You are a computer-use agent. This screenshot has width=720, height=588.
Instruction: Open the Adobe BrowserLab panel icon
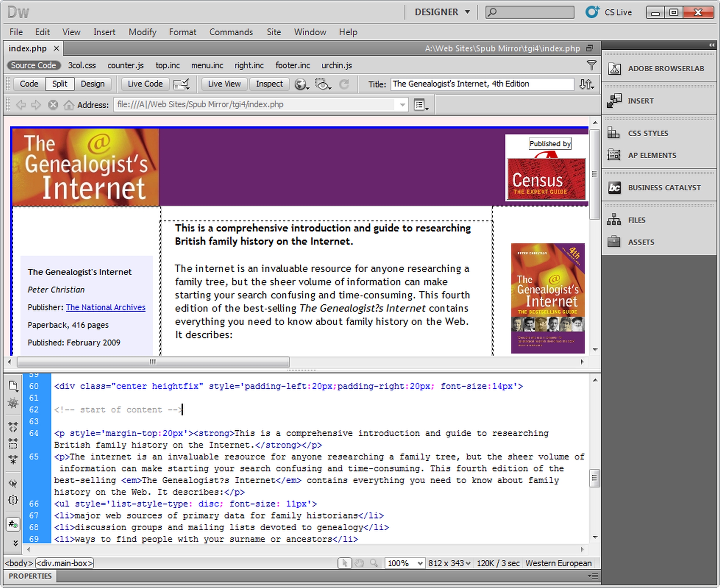click(614, 68)
